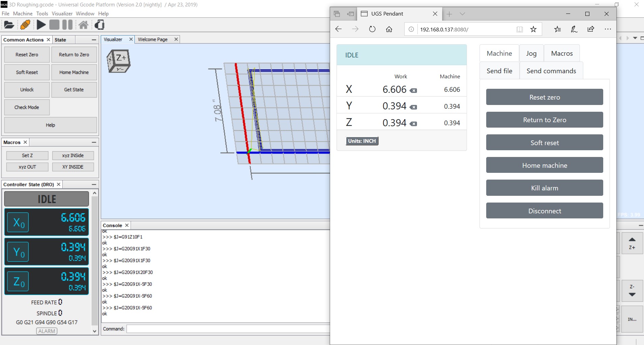Open browser settings and more menu
This screenshot has height=345, width=644.
coord(608,29)
